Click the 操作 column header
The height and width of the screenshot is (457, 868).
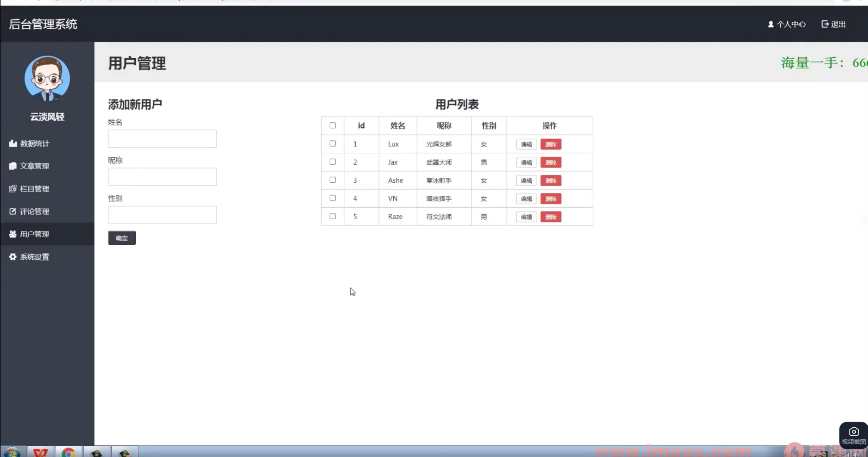pos(550,125)
